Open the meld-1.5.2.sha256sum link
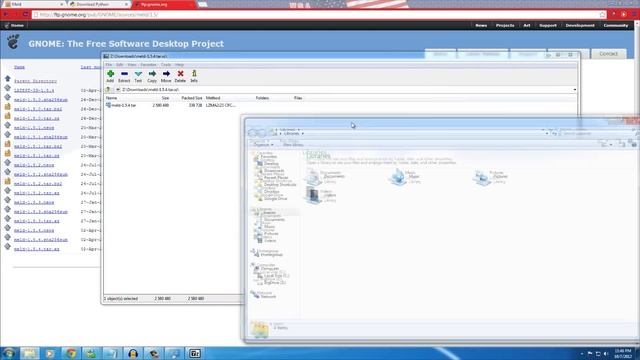The width and height of the screenshot is (640, 360). [x=41, y=174]
